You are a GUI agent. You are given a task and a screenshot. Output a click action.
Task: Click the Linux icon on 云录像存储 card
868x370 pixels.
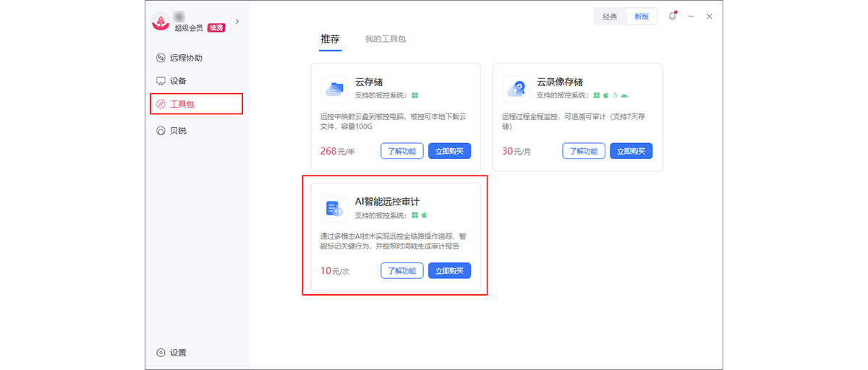click(x=615, y=95)
